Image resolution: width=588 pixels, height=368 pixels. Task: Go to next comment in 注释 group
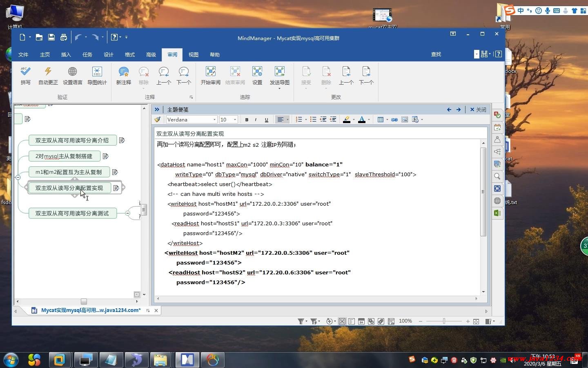[x=184, y=76]
